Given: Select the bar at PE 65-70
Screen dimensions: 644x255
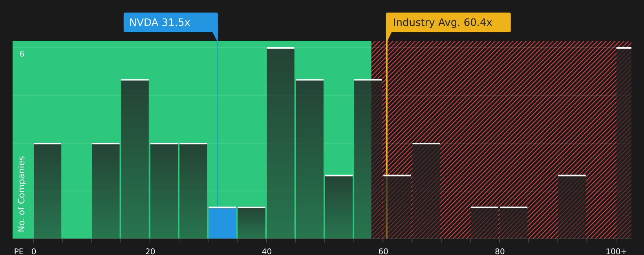Looking at the screenshot, I should [x=426, y=191].
